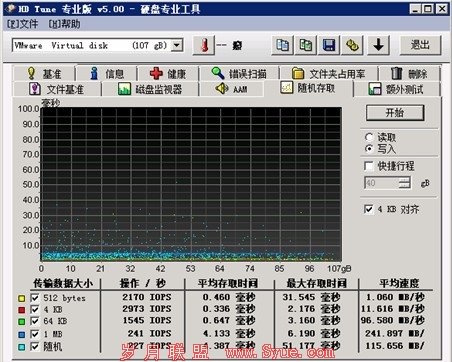Screen dimensions: 452x362
Task: Open the 健康 health tab
Action: [x=168, y=74]
